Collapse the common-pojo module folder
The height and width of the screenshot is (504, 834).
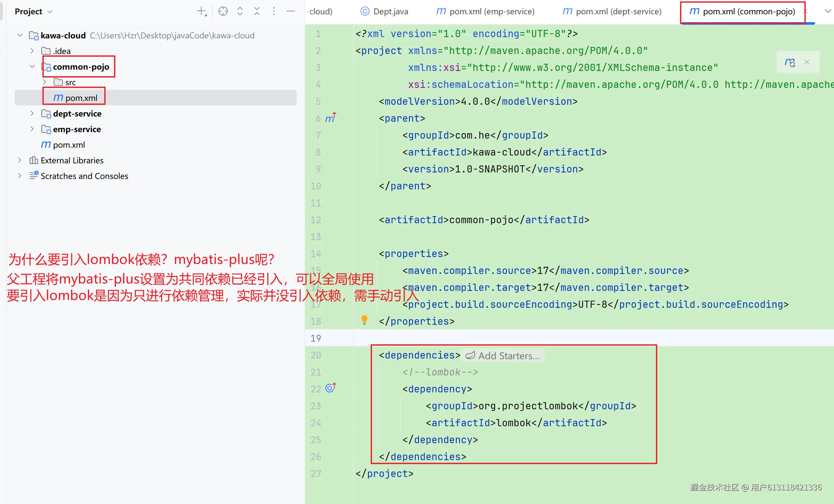click(x=32, y=67)
